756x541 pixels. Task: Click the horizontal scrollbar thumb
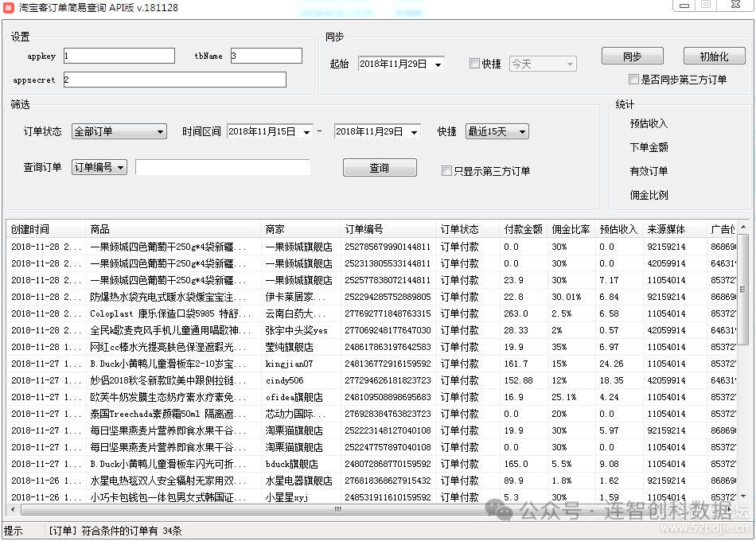click(337, 509)
